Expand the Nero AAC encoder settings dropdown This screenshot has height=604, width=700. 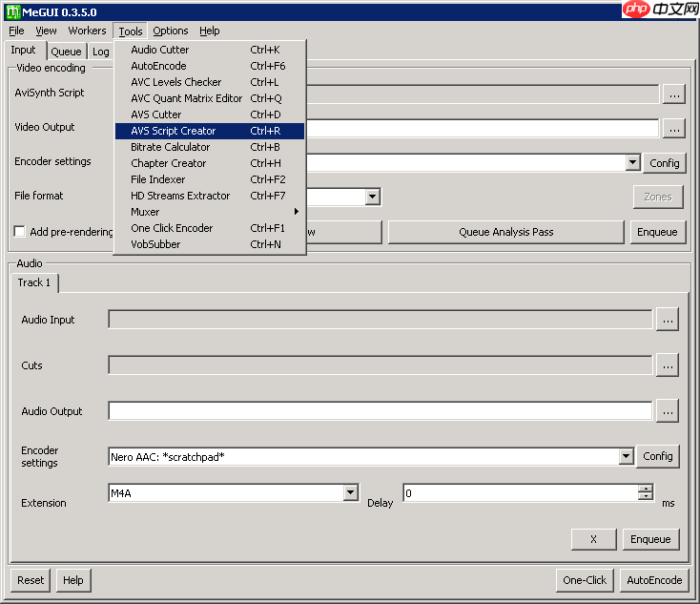click(x=626, y=457)
